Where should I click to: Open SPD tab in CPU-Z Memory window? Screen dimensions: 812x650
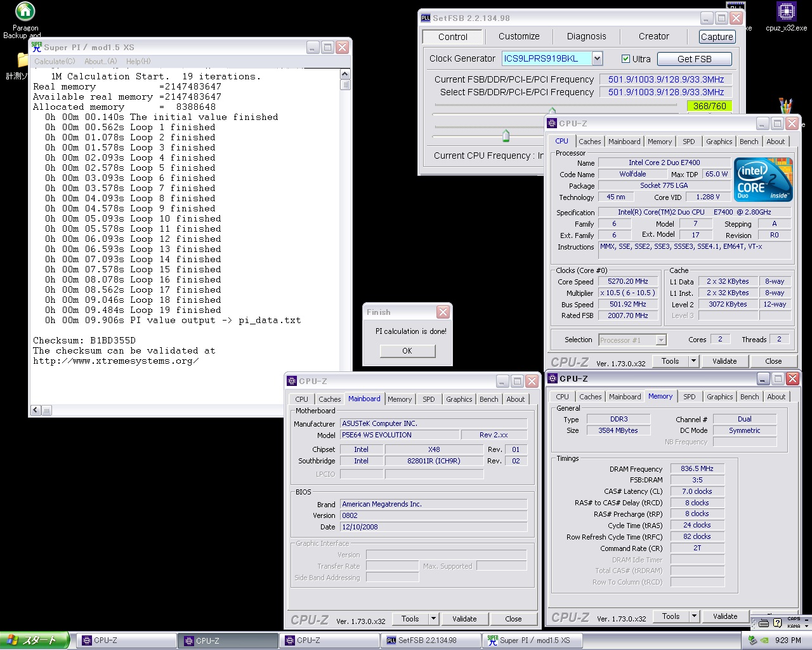[x=690, y=397]
